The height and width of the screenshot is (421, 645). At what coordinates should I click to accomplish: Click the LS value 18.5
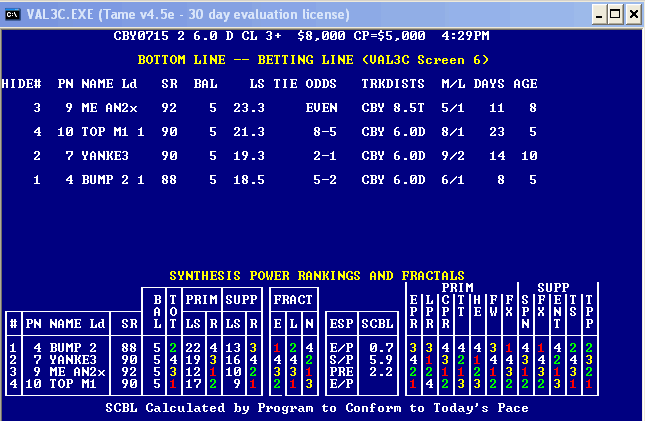(249, 180)
